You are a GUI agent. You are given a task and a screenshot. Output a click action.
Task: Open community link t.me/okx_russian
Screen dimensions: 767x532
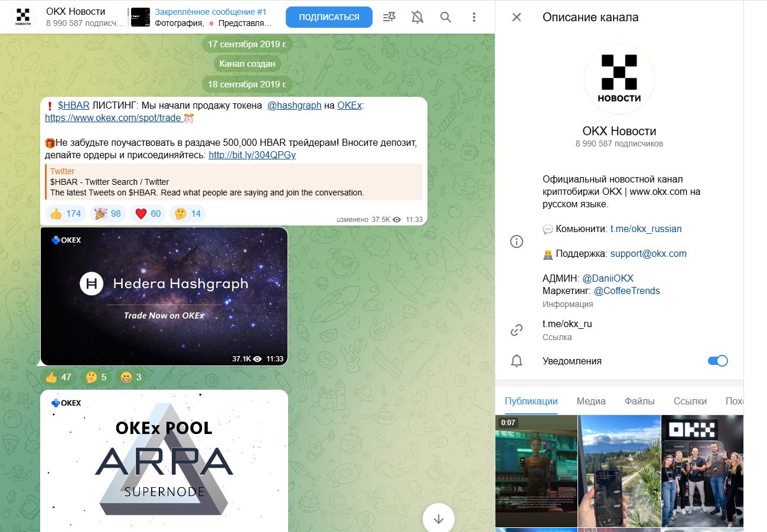click(646, 229)
